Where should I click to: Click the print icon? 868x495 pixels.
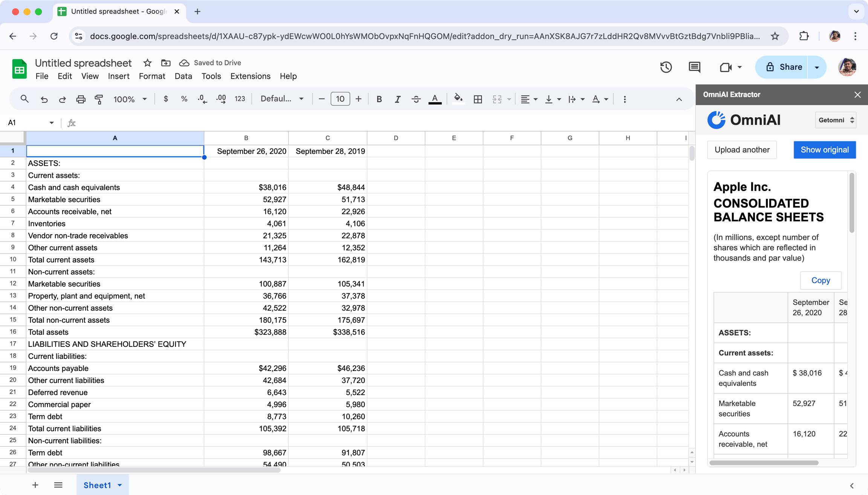pos(81,99)
